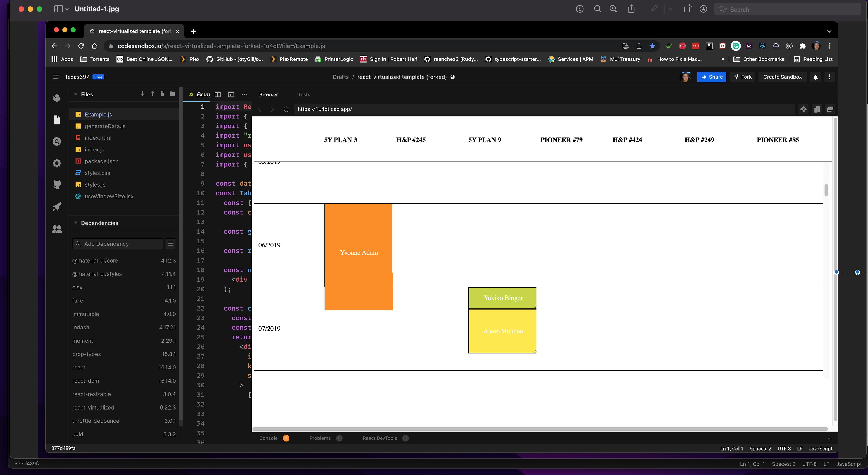Open the Search sidebar icon
This screenshot has height=475, width=868.
coord(57,142)
